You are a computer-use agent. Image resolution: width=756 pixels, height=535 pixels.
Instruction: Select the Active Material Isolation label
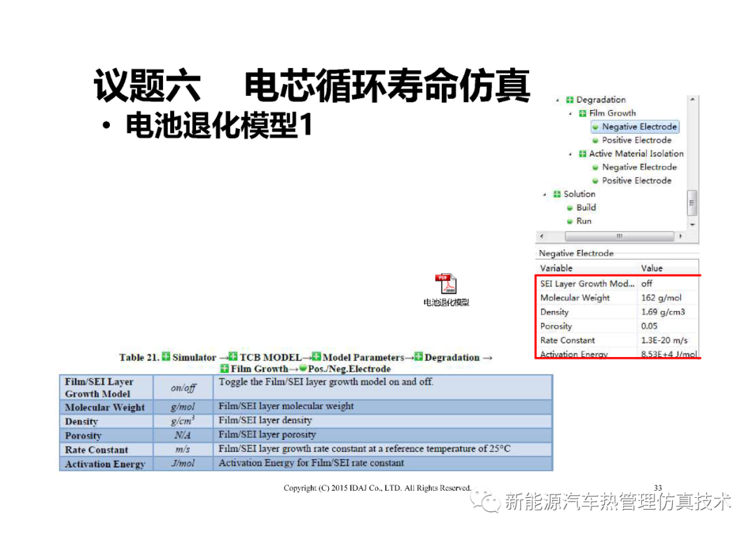pos(636,154)
